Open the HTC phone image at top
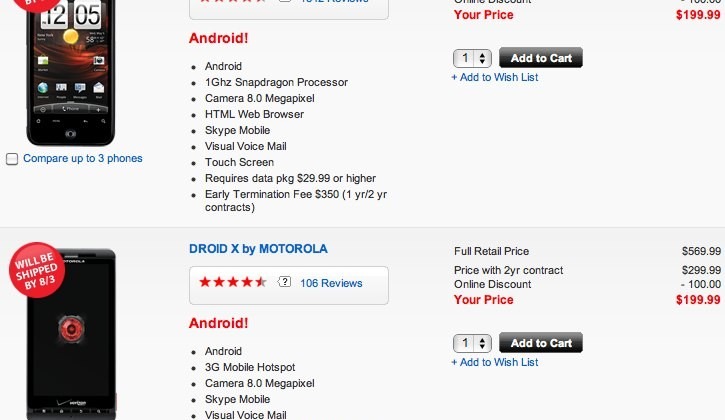This screenshot has width=725, height=420. pyautogui.click(x=70, y=73)
